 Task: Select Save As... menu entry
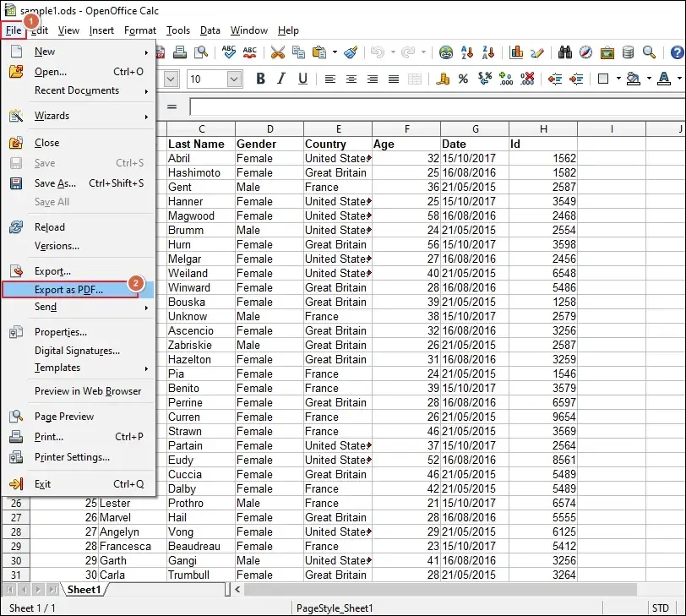tap(79, 183)
